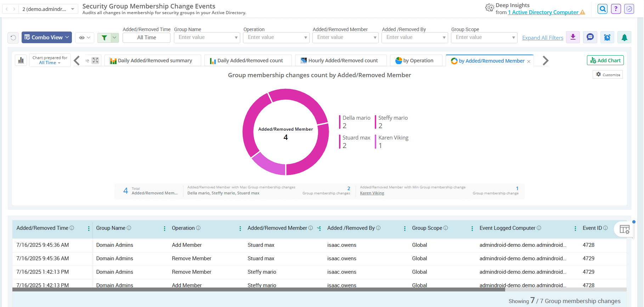
Task: Click the download/export icon
Action: point(573,37)
